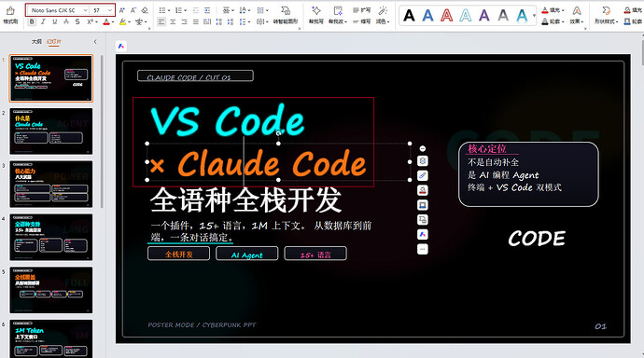Increase the paragraph indent

click(x=207, y=10)
